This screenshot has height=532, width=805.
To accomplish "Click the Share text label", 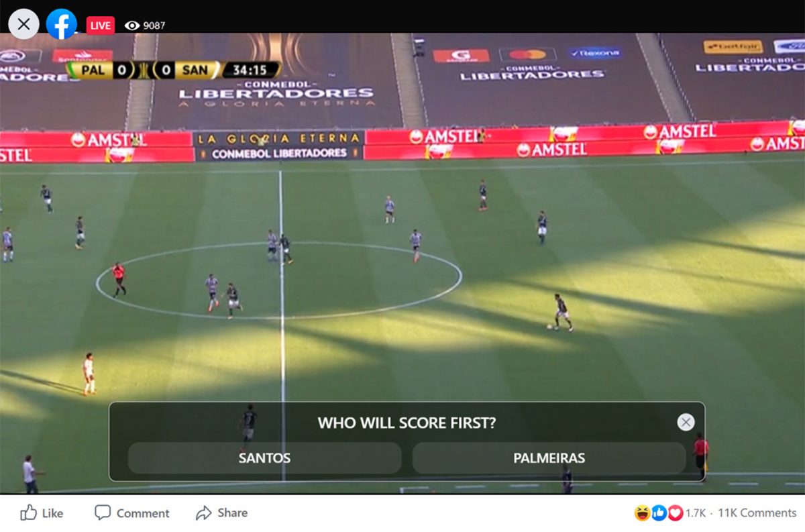I will 232,513.
